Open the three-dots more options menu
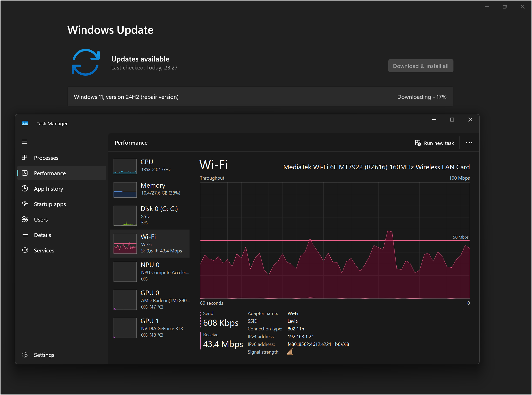This screenshot has height=395, width=532. pyautogui.click(x=469, y=143)
